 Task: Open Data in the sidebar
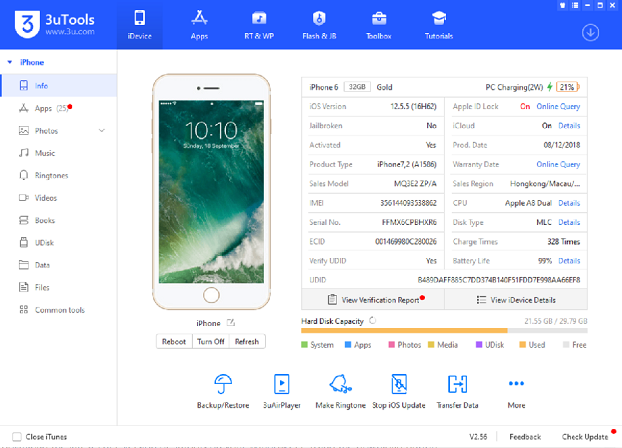59,265
